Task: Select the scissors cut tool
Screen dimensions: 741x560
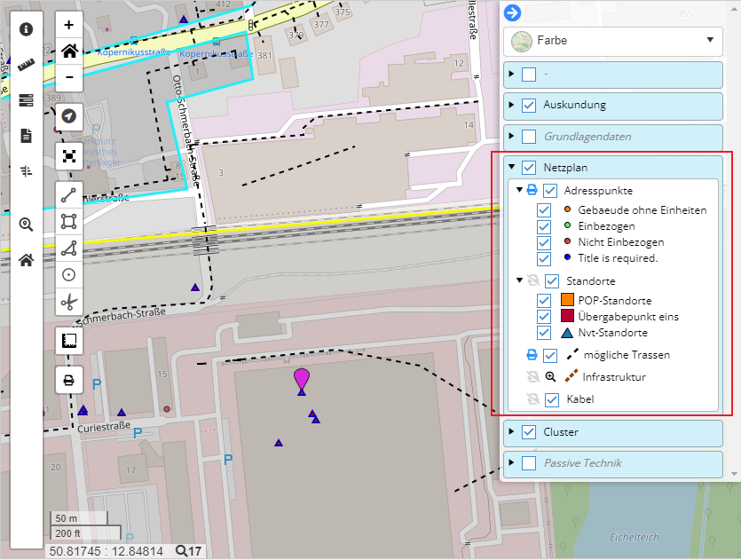Action: click(x=69, y=302)
